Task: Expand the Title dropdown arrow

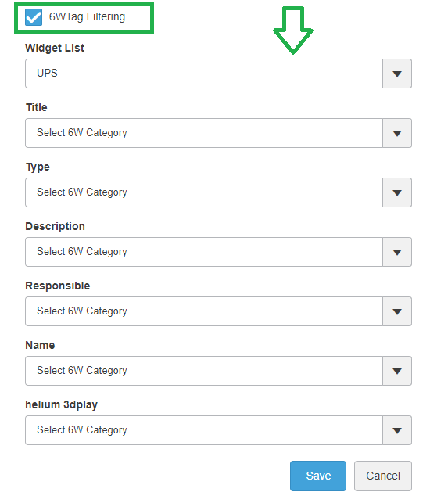Action: [x=397, y=133]
